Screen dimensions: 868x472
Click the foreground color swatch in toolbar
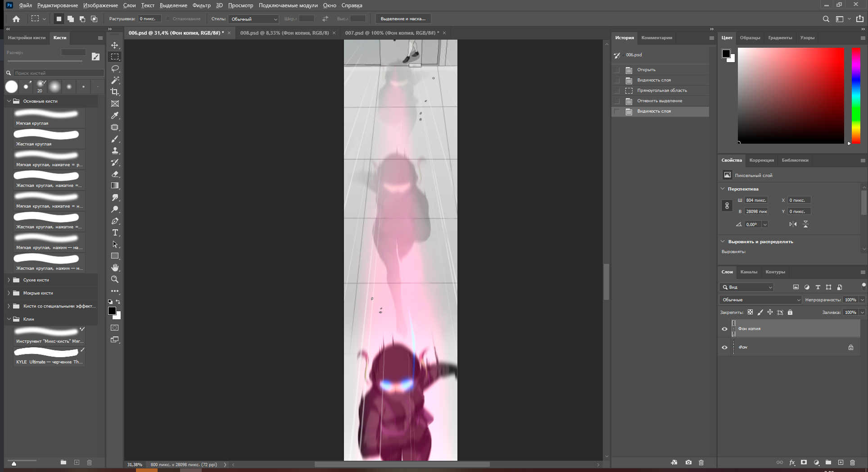click(112, 311)
